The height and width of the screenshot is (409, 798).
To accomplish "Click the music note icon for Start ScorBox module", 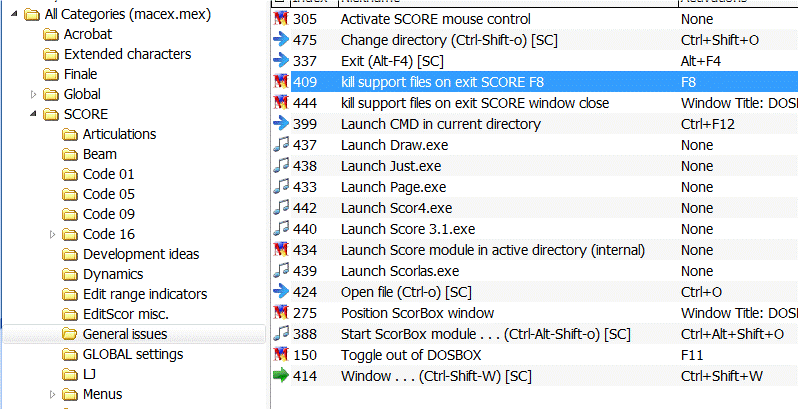I will [x=281, y=334].
